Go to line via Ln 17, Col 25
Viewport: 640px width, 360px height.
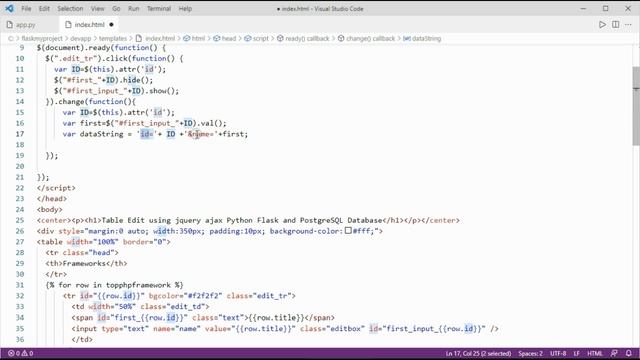pos(478,353)
